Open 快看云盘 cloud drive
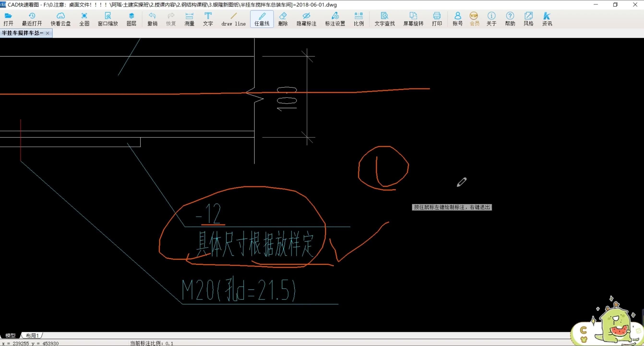644x346 pixels. click(60, 19)
